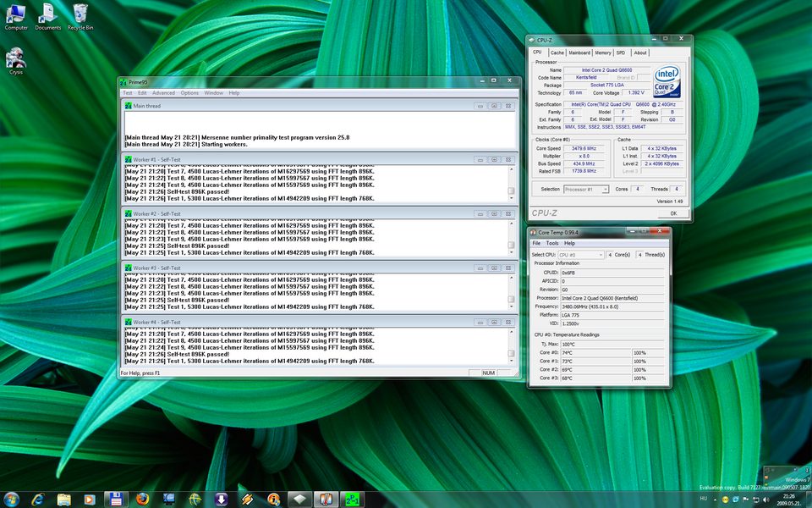Open the volume speaker tray icon
Viewport: 812px width, 508px height.
coord(766,500)
